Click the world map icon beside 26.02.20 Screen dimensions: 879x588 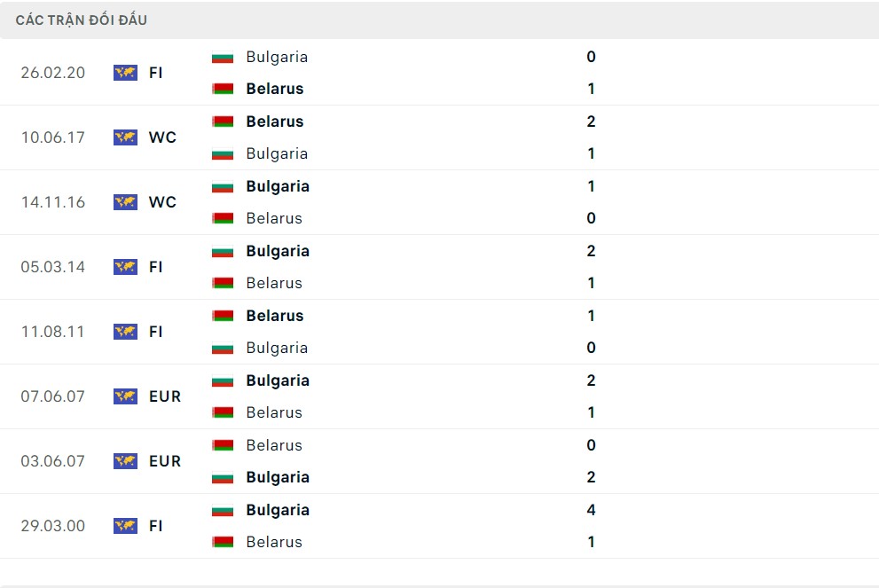(x=125, y=73)
